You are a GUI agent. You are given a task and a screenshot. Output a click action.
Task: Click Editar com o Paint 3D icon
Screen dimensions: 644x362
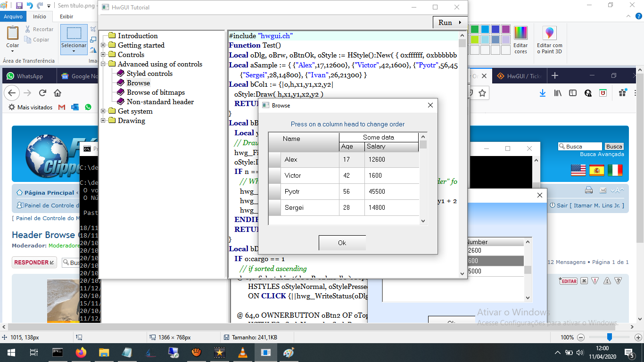[x=549, y=33]
